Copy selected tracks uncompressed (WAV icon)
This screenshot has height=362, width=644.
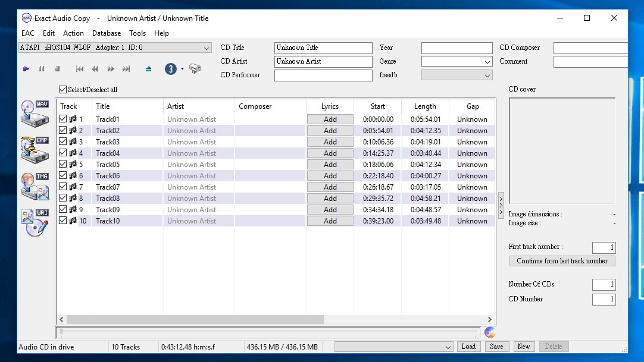pos(35,114)
